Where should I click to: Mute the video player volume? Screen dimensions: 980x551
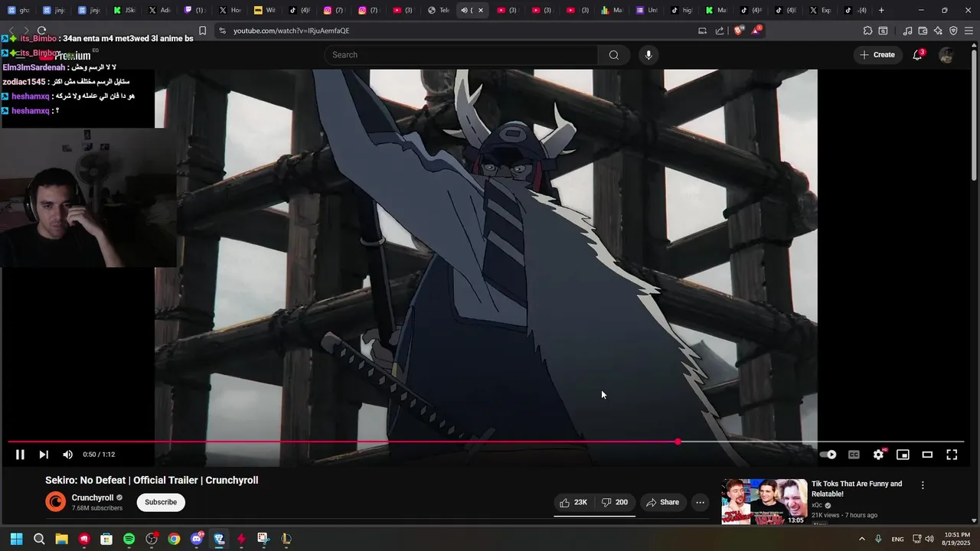pos(67,455)
